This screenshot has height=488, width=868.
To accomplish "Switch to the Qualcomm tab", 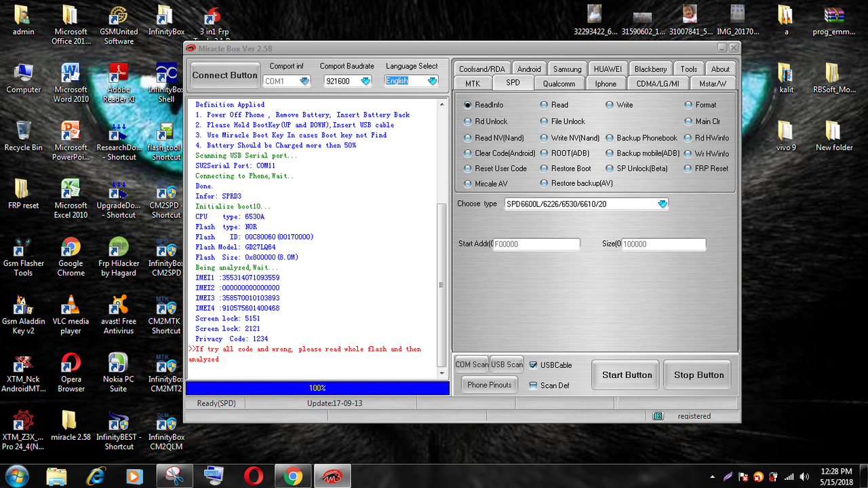I will (559, 83).
